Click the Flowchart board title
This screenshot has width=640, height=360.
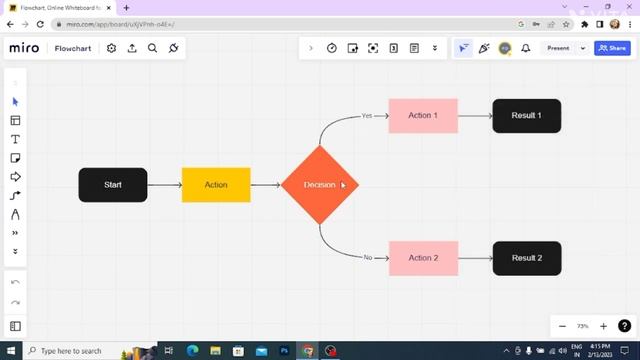coord(73,48)
